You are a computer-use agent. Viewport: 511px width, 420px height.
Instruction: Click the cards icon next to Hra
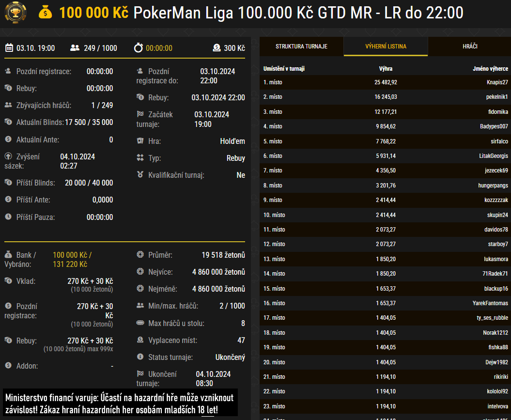[x=140, y=141]
